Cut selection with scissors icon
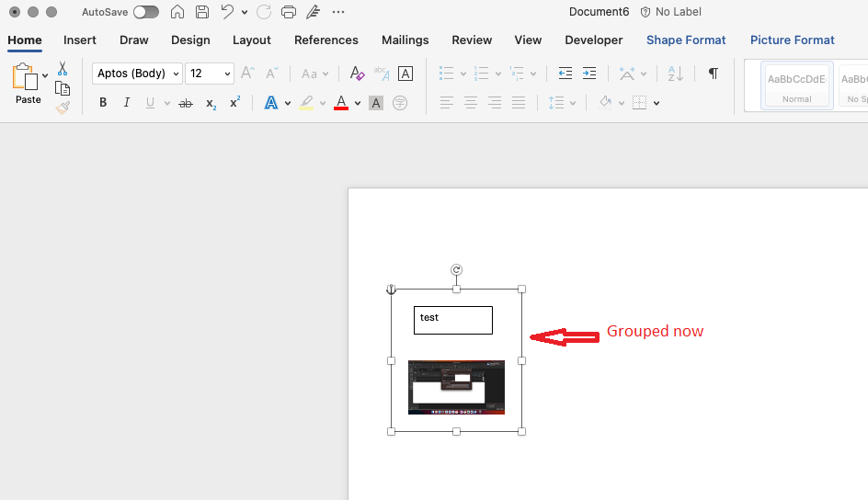The image size is (868, 500). 63,69
